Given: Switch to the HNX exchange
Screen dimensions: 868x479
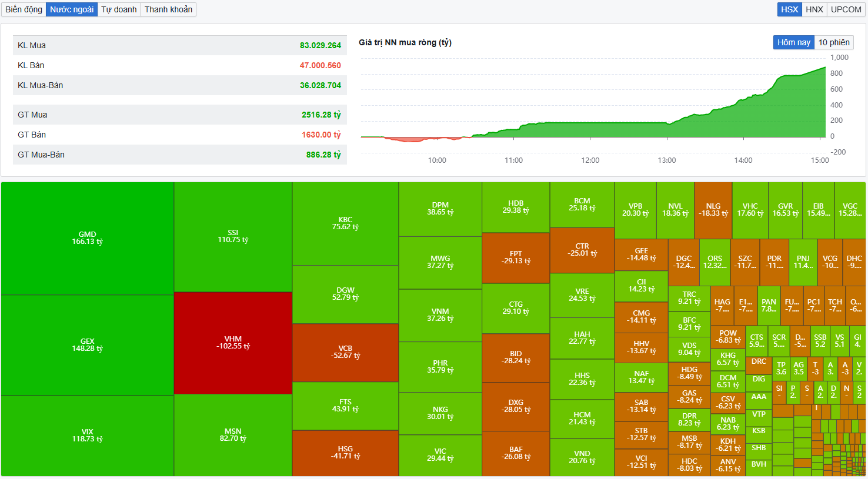Looking at the screenshot, I should point(814,9).
